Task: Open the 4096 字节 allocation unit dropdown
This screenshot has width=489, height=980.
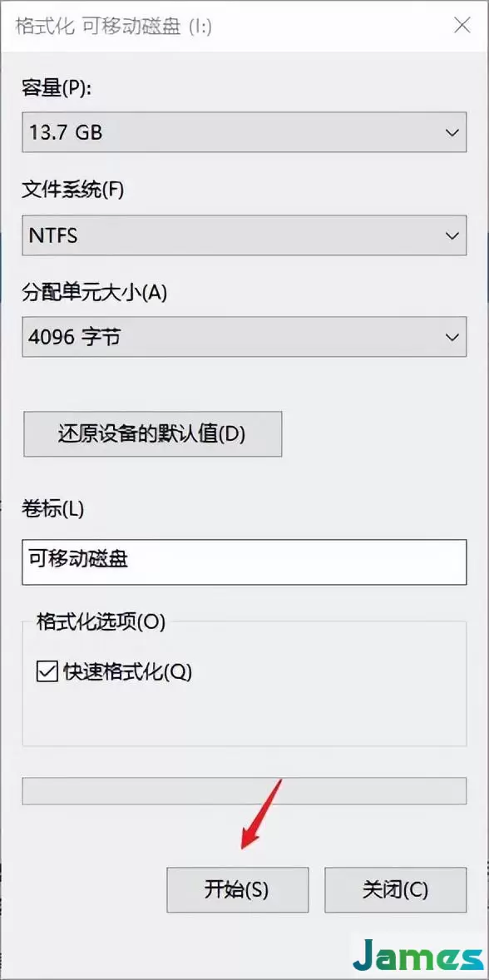Action: [244, 337]
